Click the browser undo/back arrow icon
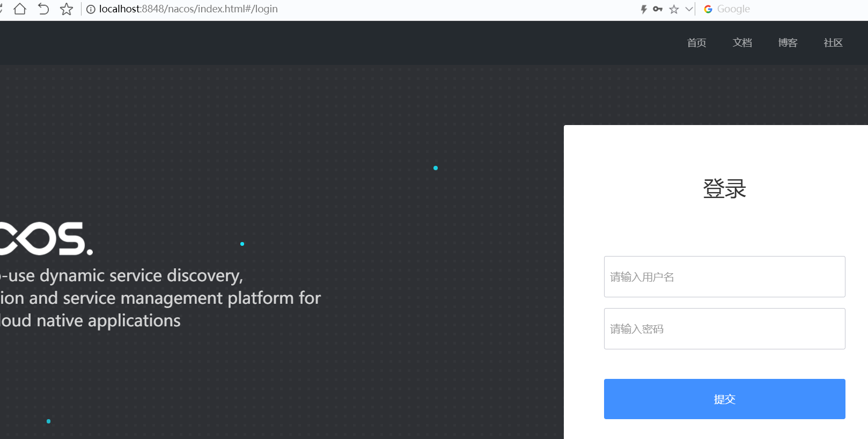Image resolution: width=868 pixels, height=439 pixels. coord(43,9)
